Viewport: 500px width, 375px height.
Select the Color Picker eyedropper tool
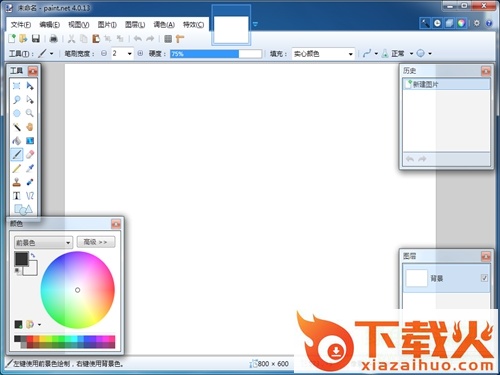(30, 168)
